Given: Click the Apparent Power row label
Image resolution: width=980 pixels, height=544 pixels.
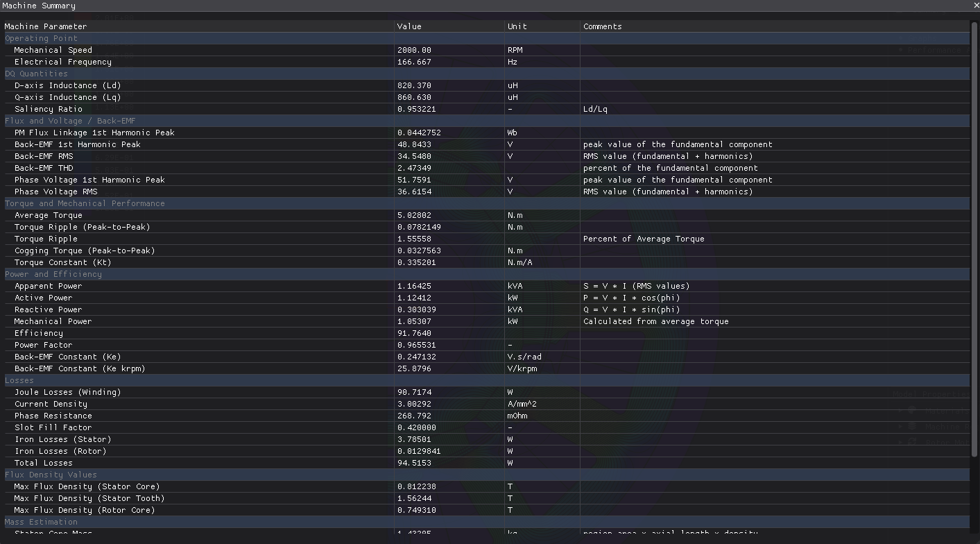Looking at the screenshot, I should 48,286.
